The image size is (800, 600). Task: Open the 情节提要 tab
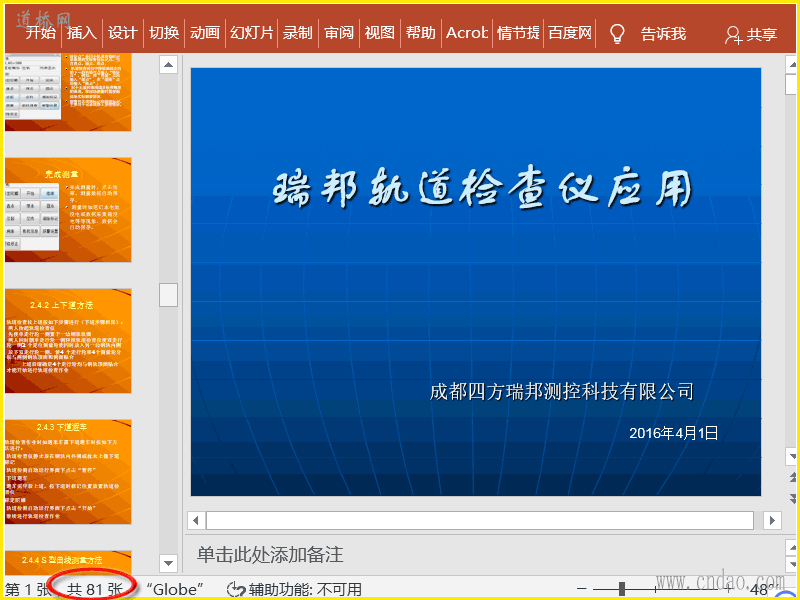tap(518, 33)
